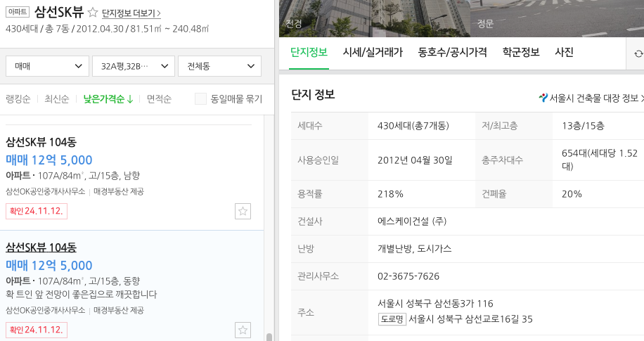Click 430세대(총7개동) household count cell
The image size is (644, 341).
pyautogui.click(x=413, y=126)
